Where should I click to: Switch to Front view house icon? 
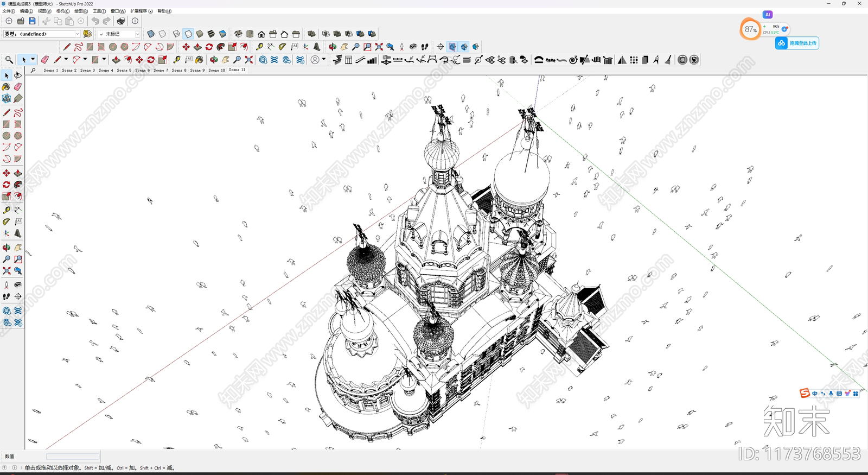pyautogui.click(x=261, y=34)
